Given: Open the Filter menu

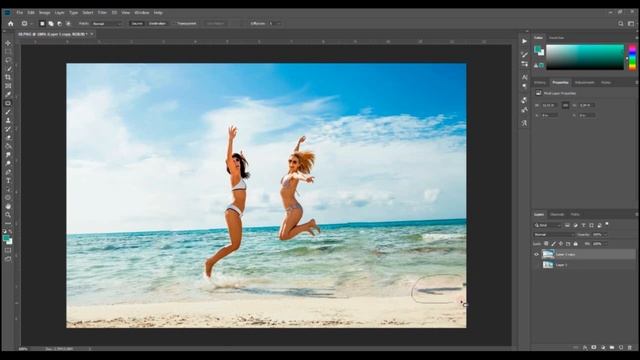Looking at the screenshot, I should point(102,13).
